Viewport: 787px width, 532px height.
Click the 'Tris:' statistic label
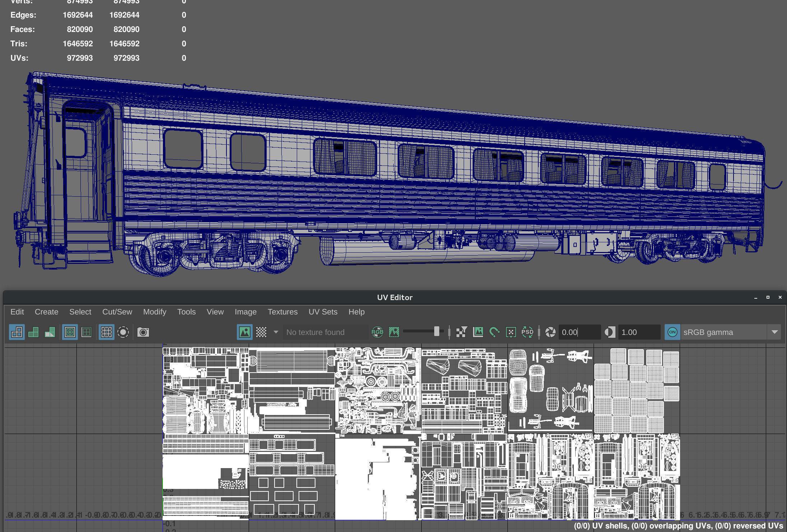19,44
